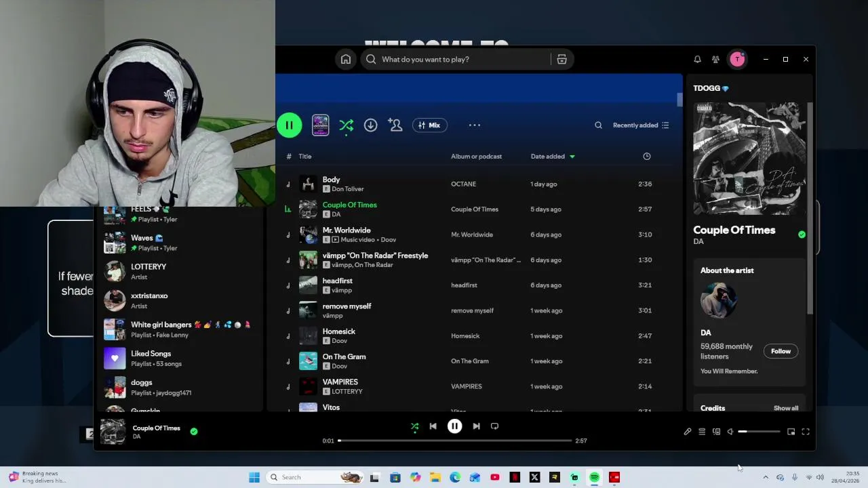Click the playlist preview cover thumbnail
The image size is (868, 488).
click(x=320, y=125)
